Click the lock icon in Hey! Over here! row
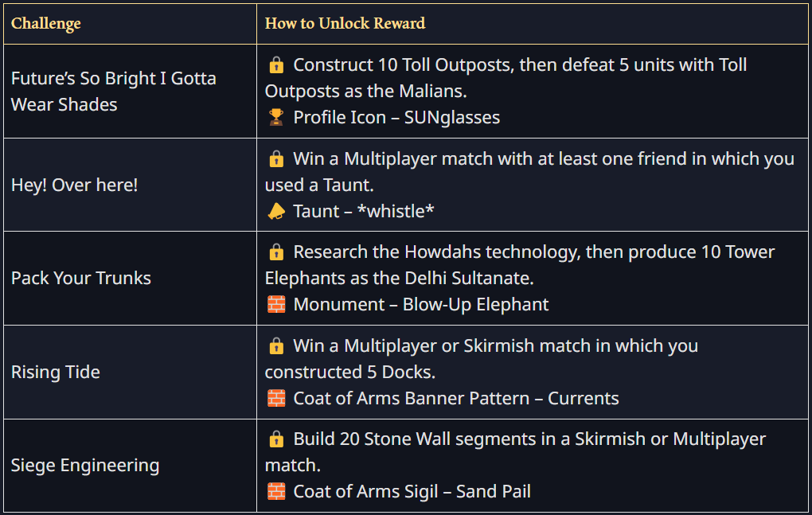Image resolution: width=812 pixels, height=515 pixels. [x=276, y=159]
